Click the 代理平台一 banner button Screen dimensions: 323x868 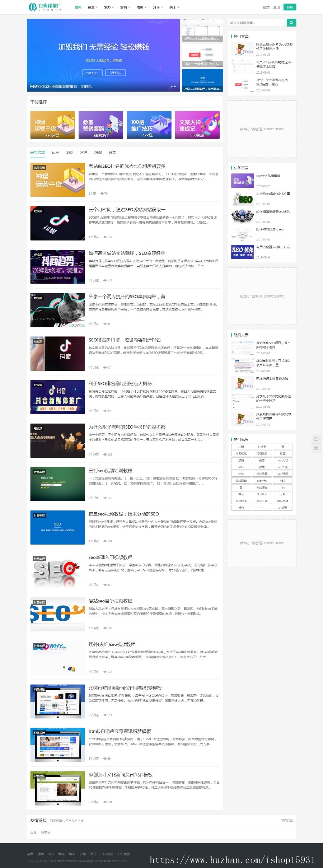[x=92, y=73]
